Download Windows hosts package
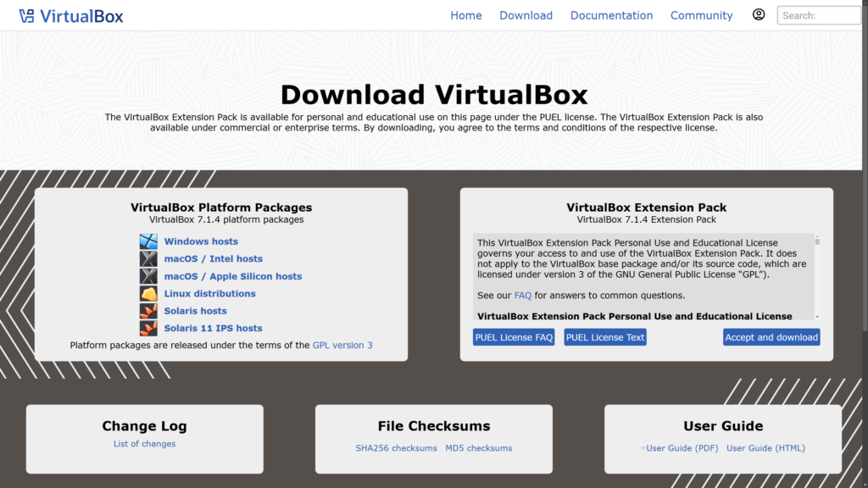This screenshot has height=488, width=868. (201, 241)
